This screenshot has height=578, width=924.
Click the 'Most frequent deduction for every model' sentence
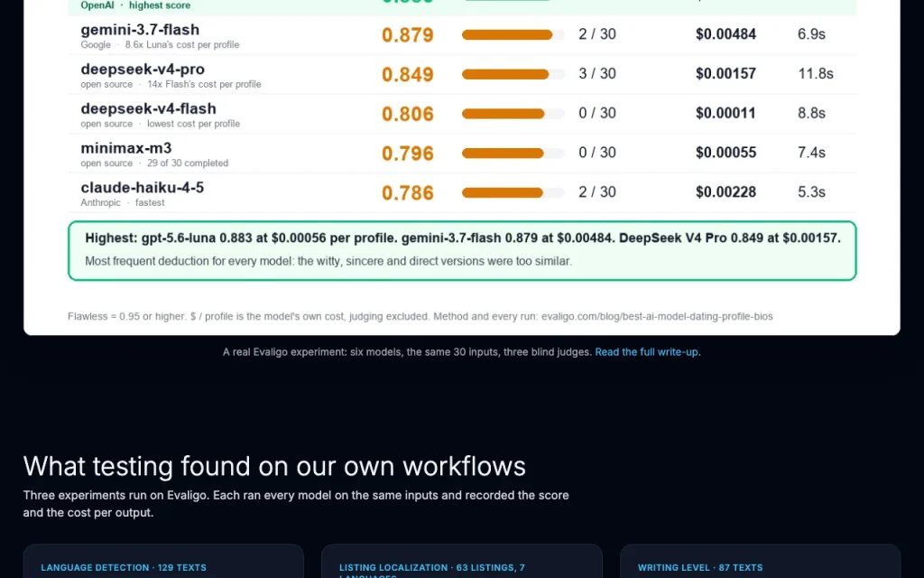pos(328,261)
